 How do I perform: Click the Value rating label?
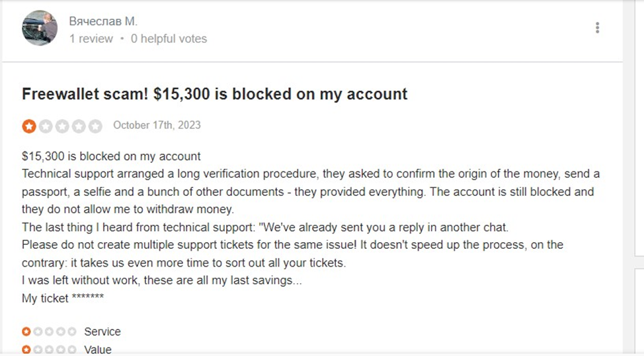coord(98,349)
